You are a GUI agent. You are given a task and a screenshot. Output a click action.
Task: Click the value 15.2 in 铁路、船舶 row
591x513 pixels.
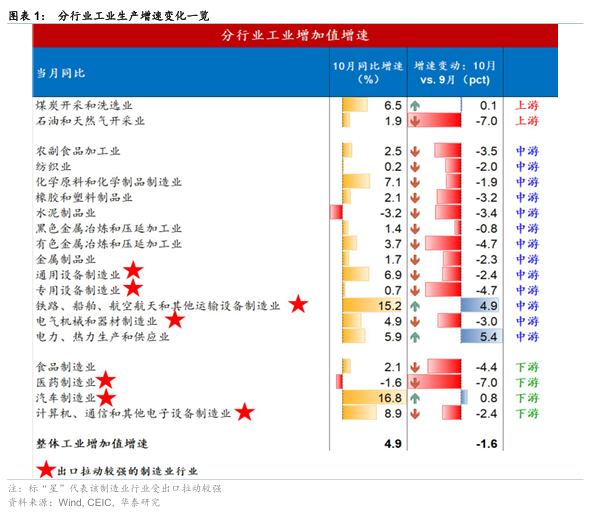pos(390,306)
